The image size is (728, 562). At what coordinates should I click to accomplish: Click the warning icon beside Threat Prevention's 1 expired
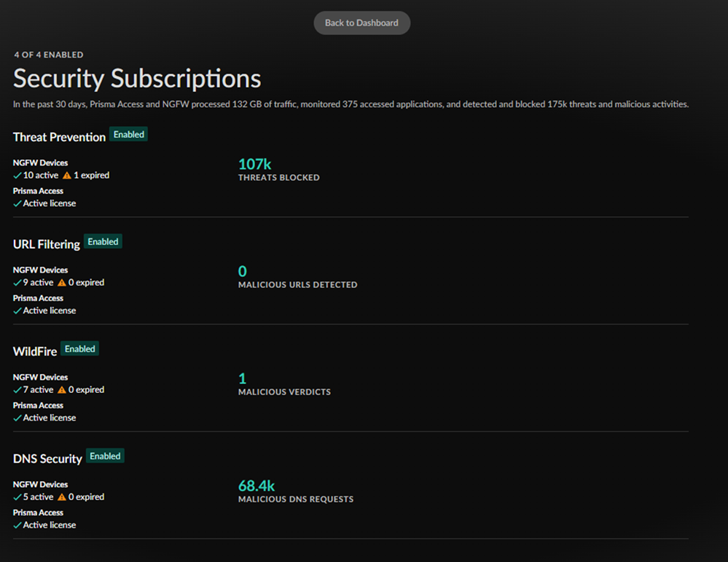click(67, 176)
